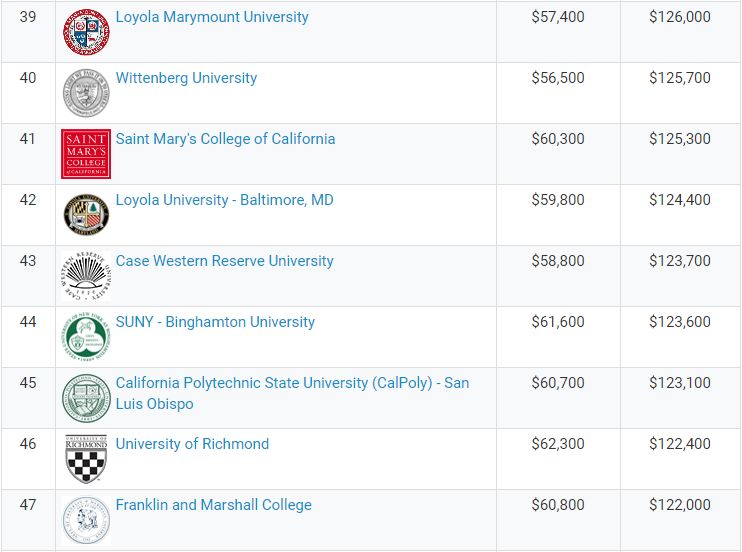742x552 pixels.
Task: Select the red Saint Mary's College logo
Action: pos(86,154)
